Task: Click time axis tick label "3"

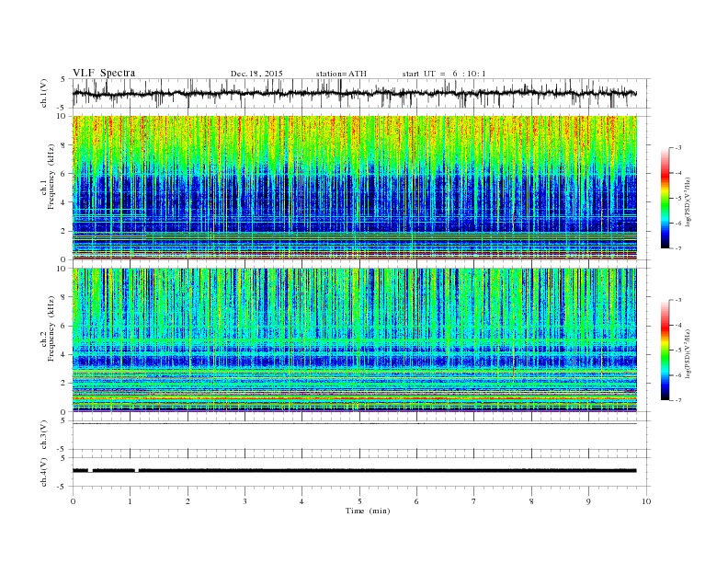Action: click(245, 501)
